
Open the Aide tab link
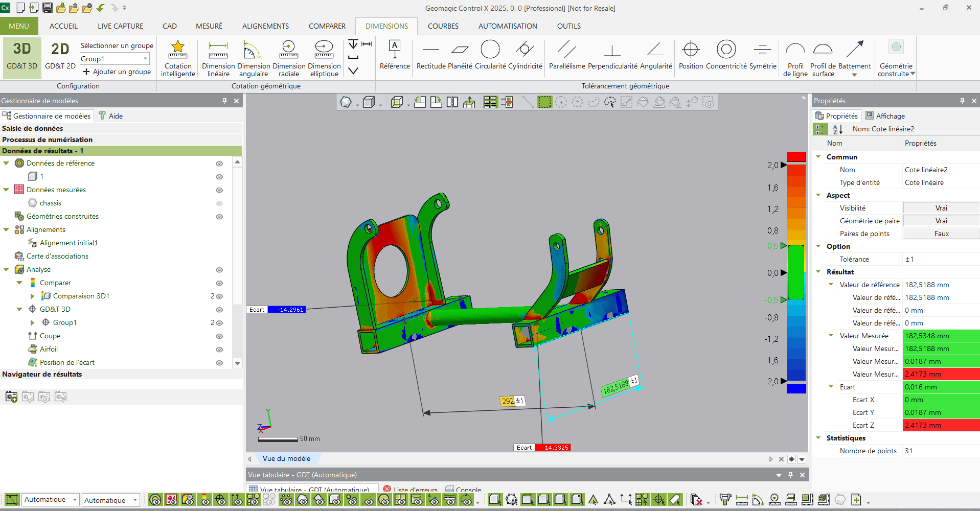tap(111, 116)
